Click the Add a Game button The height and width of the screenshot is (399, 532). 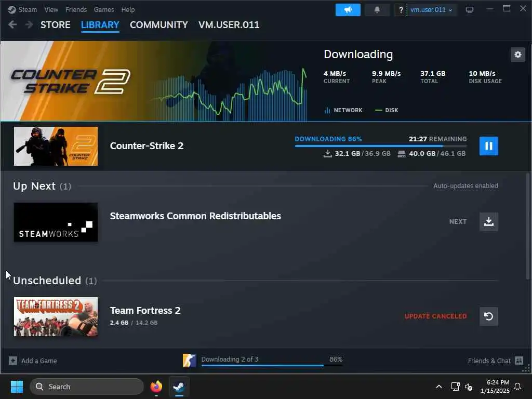coord(33,361)
